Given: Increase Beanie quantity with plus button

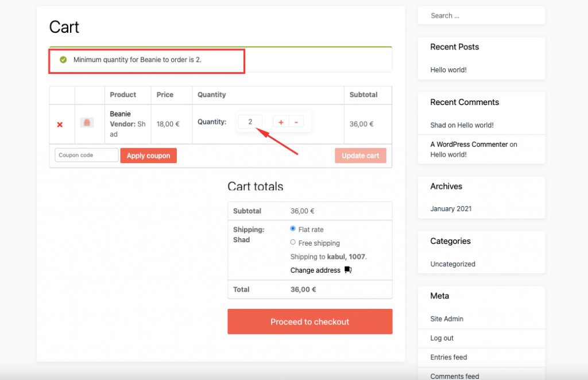Looking at the screenshot, I should point(281,122).
